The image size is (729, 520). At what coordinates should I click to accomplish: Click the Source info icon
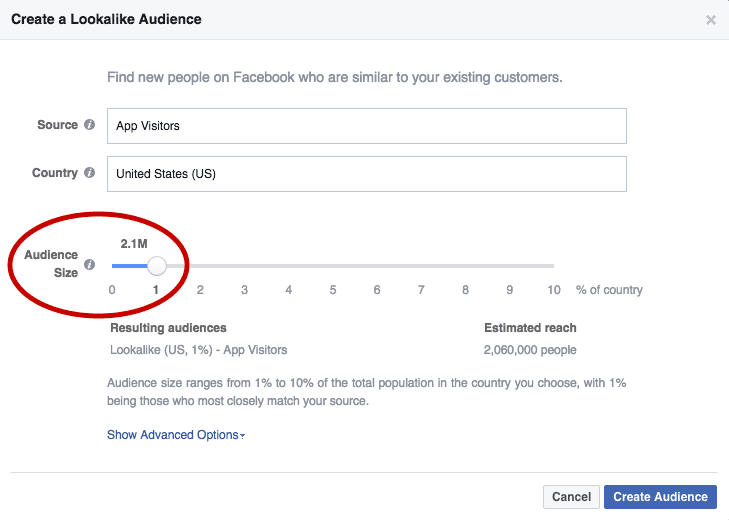coord(90,125)
